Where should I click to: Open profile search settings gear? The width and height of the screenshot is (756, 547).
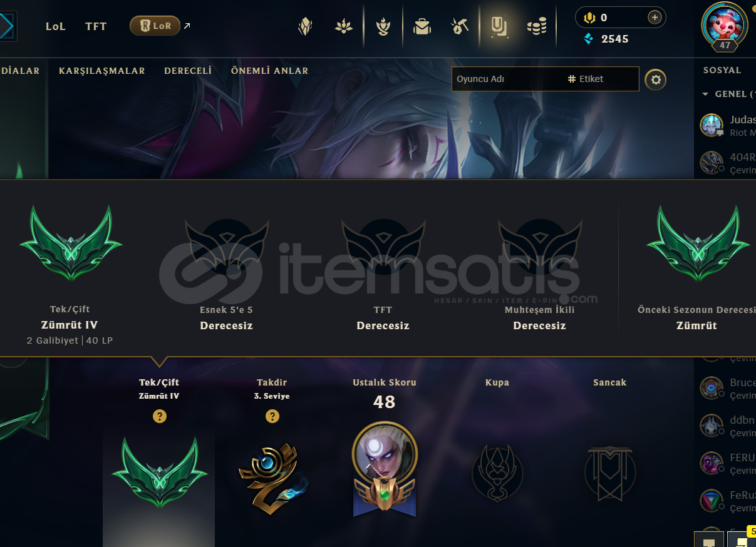(x=656, y=79)
